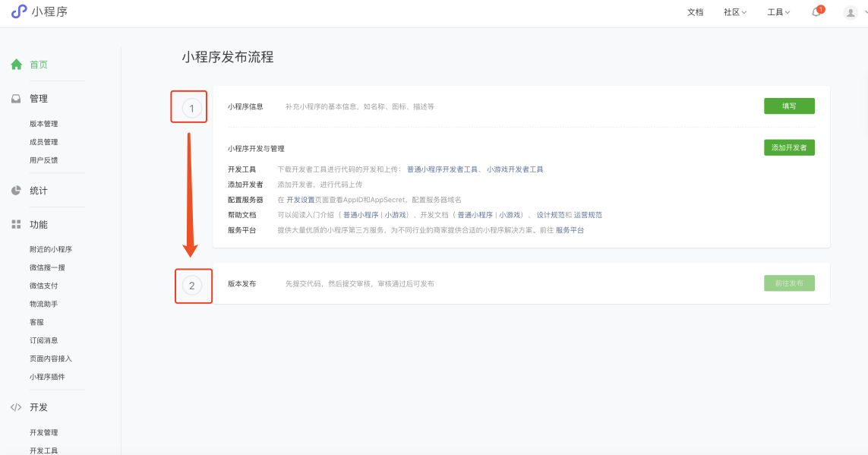868x455 pixels.
Task: Click the 功能 grid icon
Action: tap(16, 225)
